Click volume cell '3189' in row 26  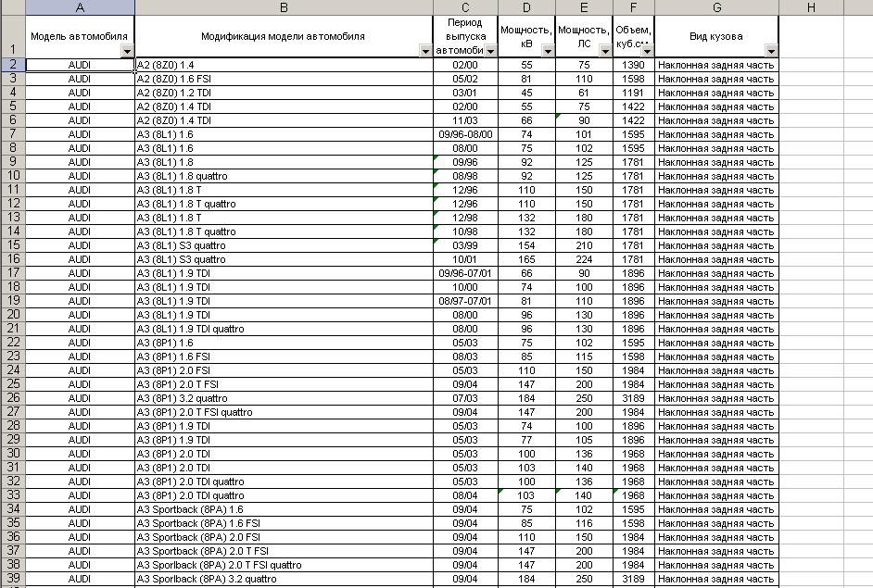pos(634,399)
